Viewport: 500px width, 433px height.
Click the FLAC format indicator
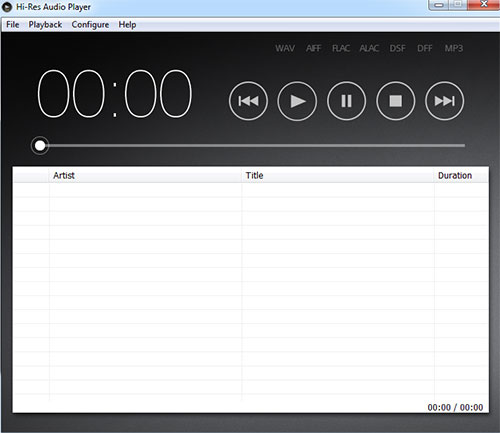point(341,48)
